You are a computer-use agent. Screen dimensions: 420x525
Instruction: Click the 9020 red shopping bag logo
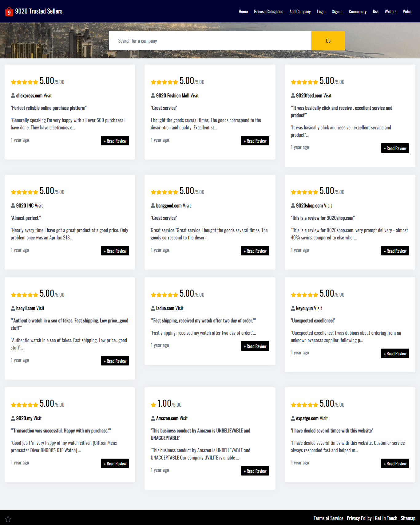click(9, 12)
